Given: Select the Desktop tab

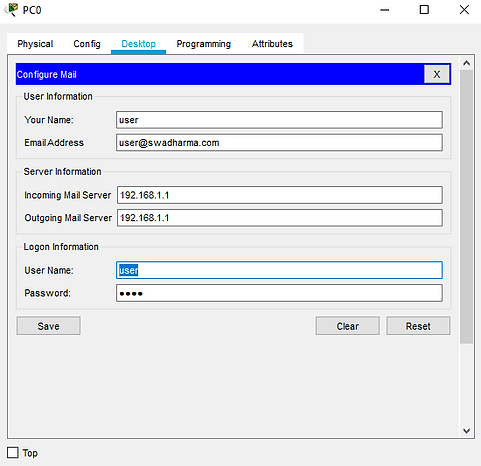Looking at the screenshot, I should [x=138, y=44].
